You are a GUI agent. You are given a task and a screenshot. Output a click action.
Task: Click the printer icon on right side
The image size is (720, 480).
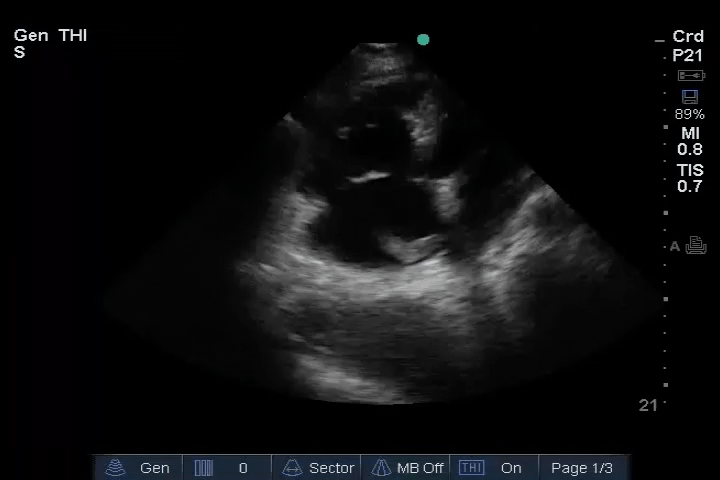pos(696,246)
